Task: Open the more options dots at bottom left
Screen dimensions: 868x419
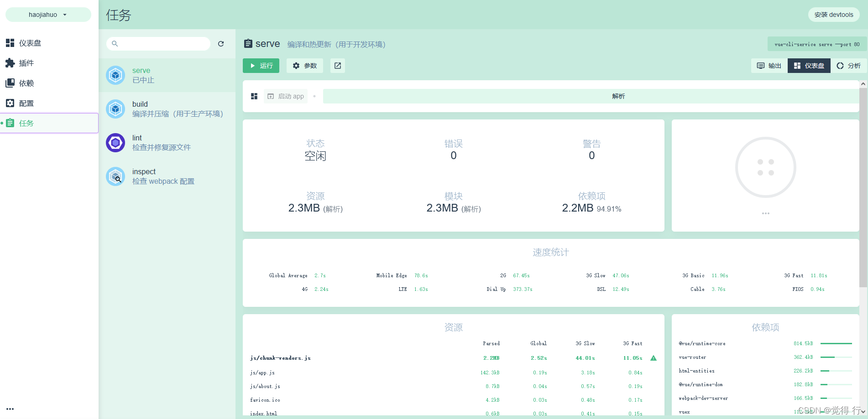Action: pos(10,409)
